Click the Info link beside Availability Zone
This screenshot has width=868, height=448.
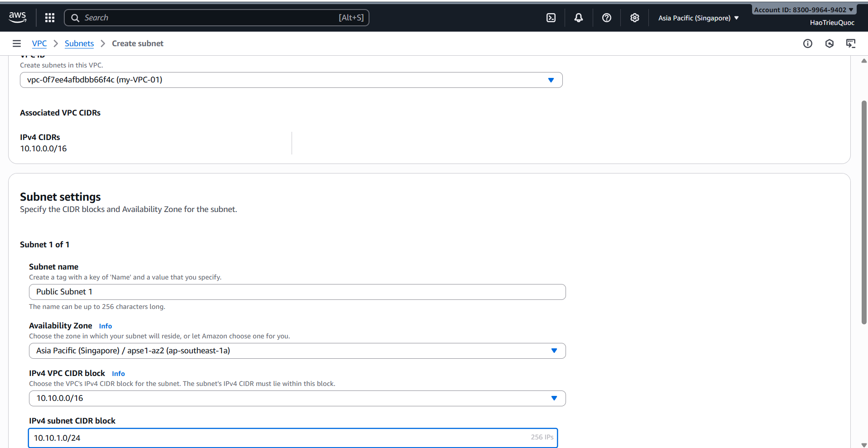(105, 326)
